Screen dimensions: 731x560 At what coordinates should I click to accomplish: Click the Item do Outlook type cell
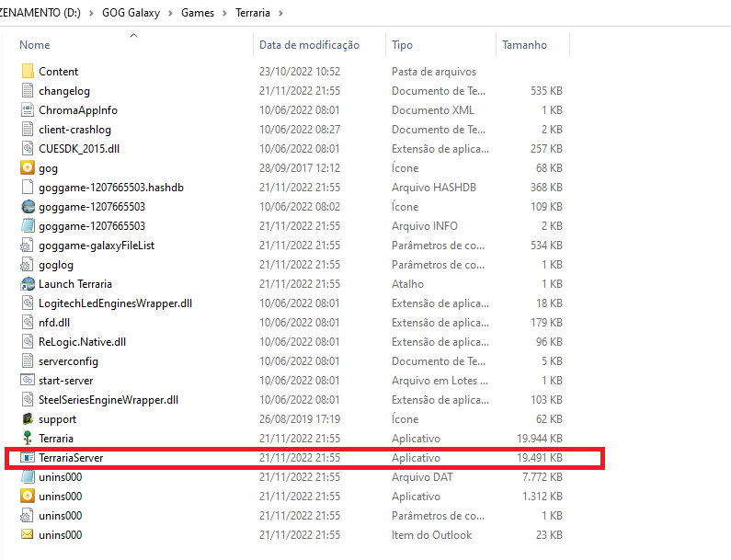coord(431,535)
